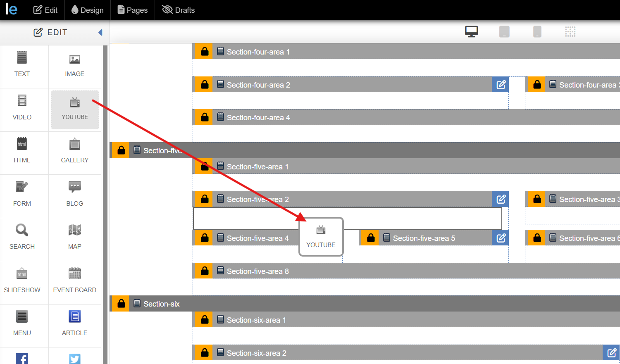Select the HTML widget
Viewport: 620px width, 364px height.
click(22, 150)
